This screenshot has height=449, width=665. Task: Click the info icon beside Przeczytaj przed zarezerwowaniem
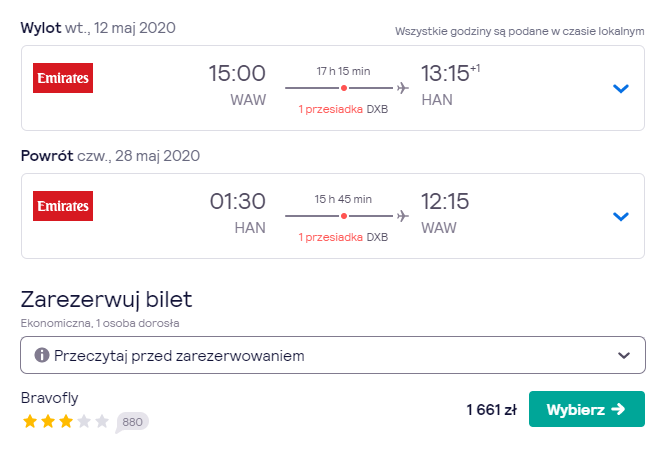[42, 355]
